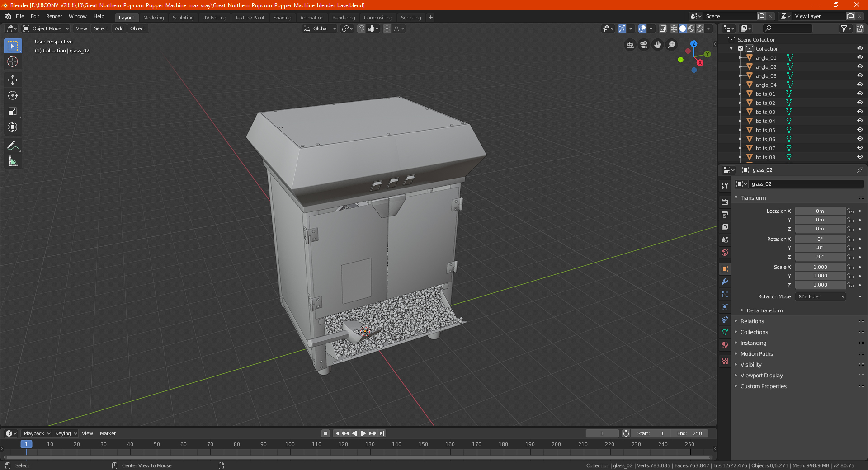The width and height of the screenshot is (868, 470).
Task: Activate the Rotate tool
Action: pos(13,95)
